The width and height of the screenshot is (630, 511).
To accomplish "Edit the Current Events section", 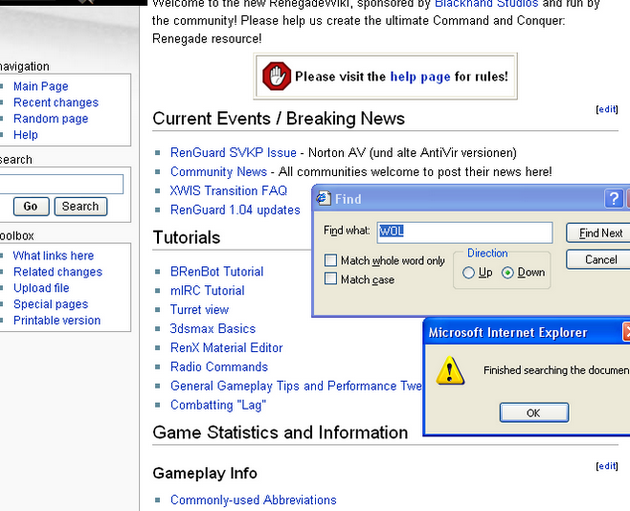I will click(606, 109).
